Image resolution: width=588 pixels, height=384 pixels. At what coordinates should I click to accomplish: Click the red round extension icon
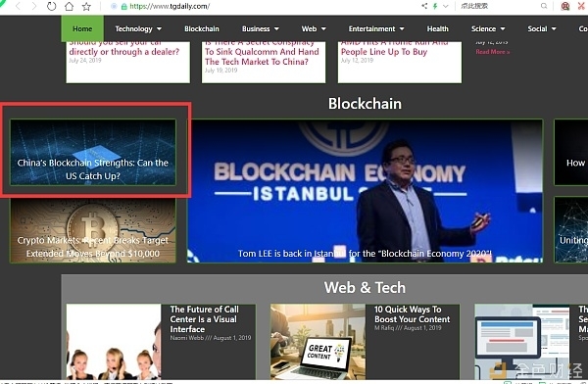tap(565, 6)
